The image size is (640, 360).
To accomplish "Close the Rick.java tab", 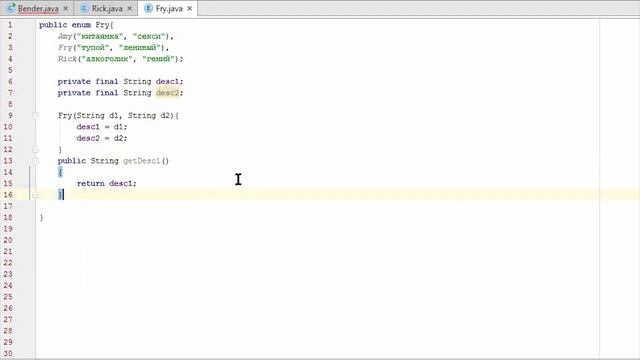I will pyautogui.click(x=129, y=8).
